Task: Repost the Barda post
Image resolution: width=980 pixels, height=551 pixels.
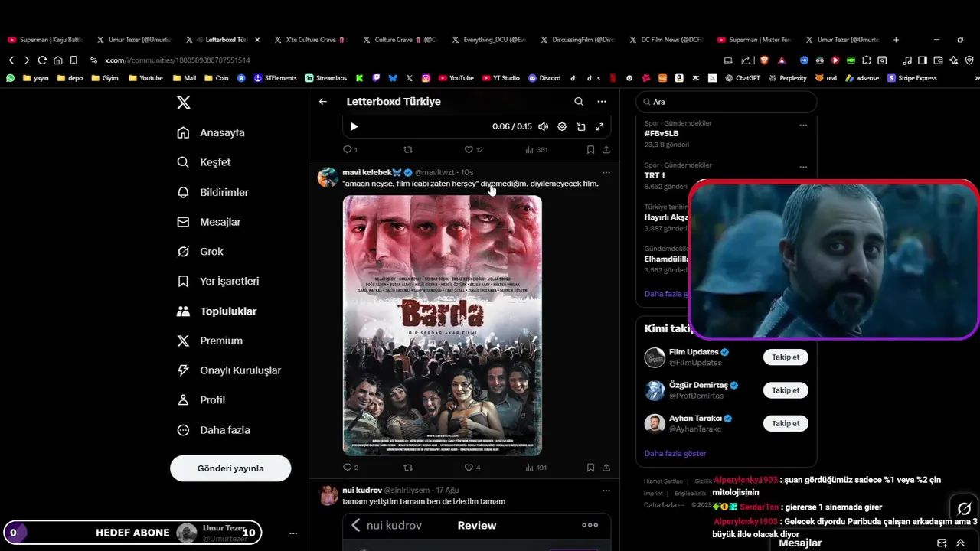Action: coord(408,467)
